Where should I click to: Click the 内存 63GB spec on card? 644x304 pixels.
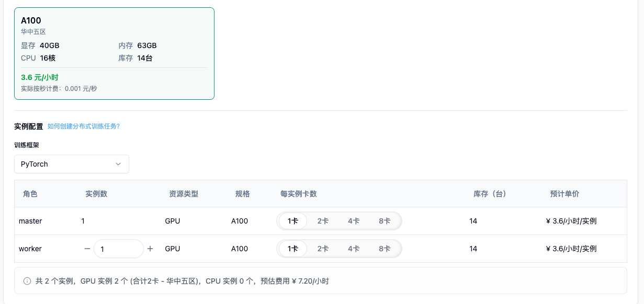[138, 45]
